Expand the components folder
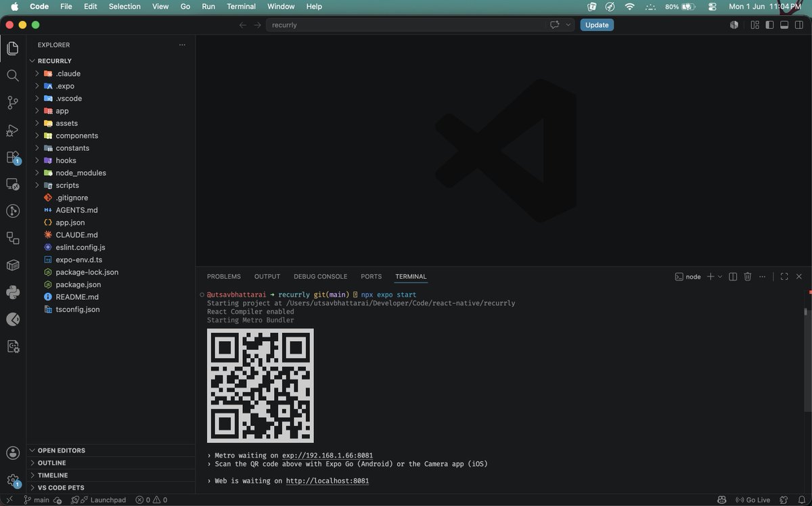812x506 pixels. (111, 135)
